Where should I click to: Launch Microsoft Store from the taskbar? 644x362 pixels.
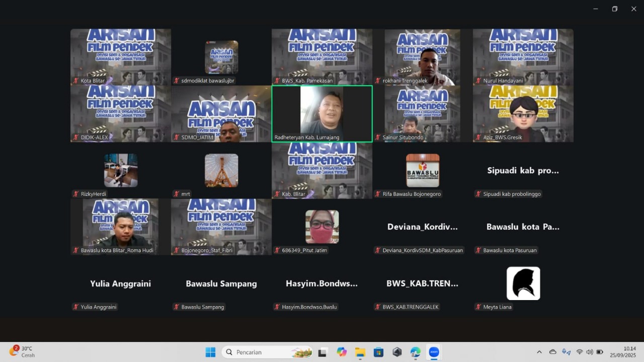coord(378,352)
